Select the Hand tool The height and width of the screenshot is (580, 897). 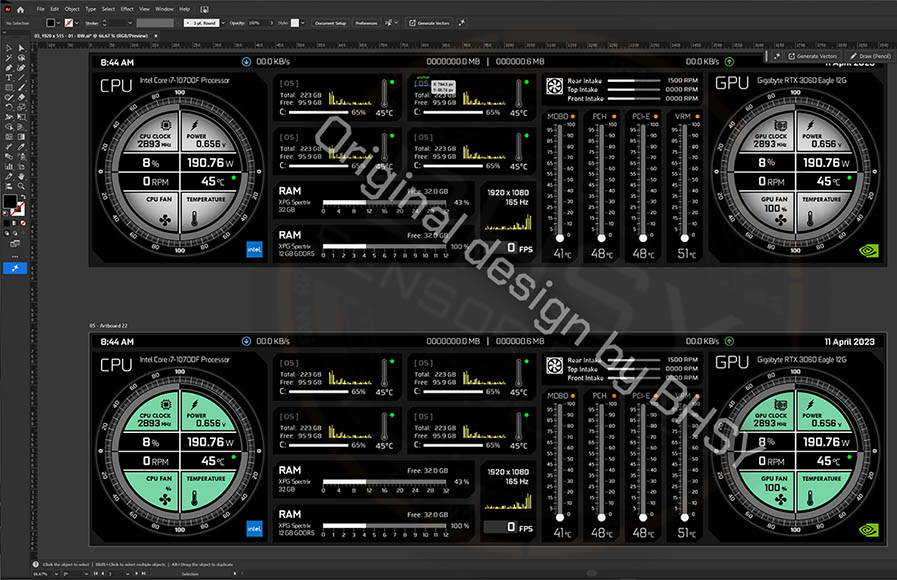pos(21,176)
